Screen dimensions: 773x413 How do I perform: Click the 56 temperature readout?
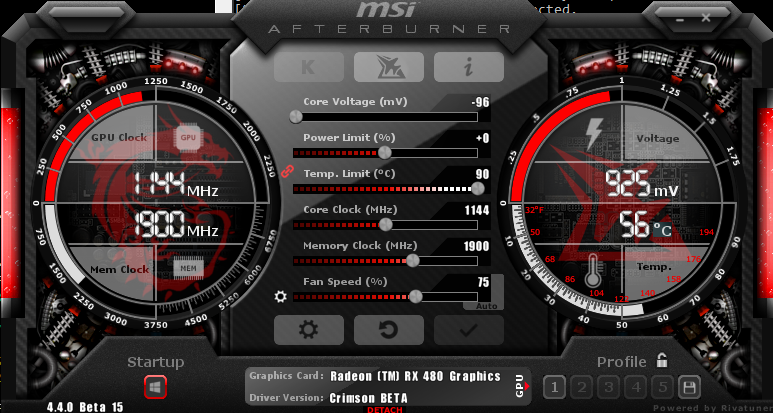coord(635,225)
